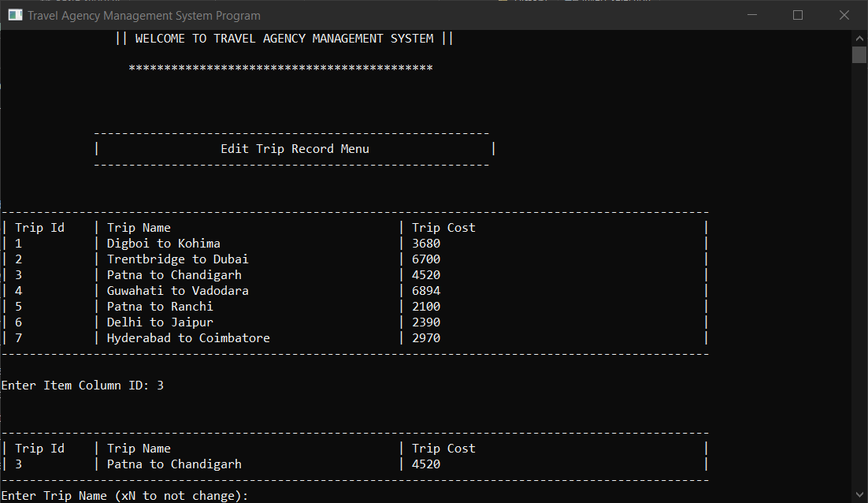Click the Trip Cost column header
The height and width of the screenshot is (503, 868).
point(443,227)
